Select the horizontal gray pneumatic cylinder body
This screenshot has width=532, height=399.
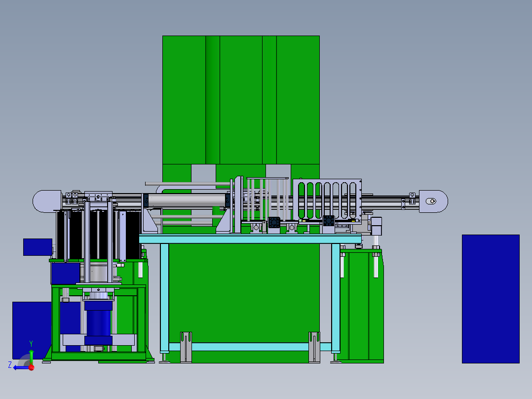coord(187,200)
